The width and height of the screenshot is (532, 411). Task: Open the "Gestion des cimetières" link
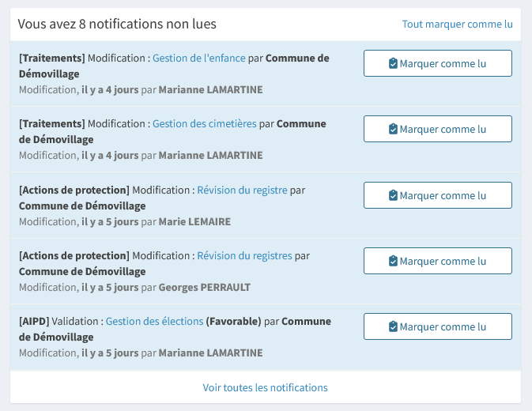(204, 123)
